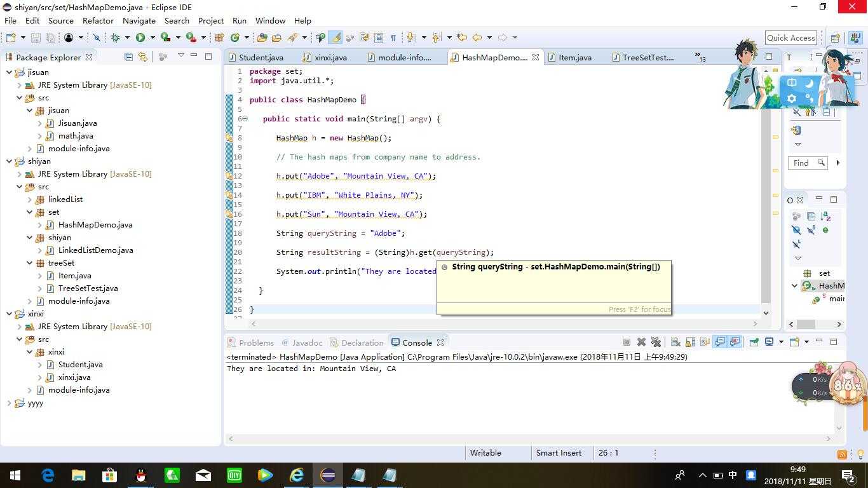The image size is (868, 488).
Task: Go to Last Edit Location icon
Action: tap(462, 37)
